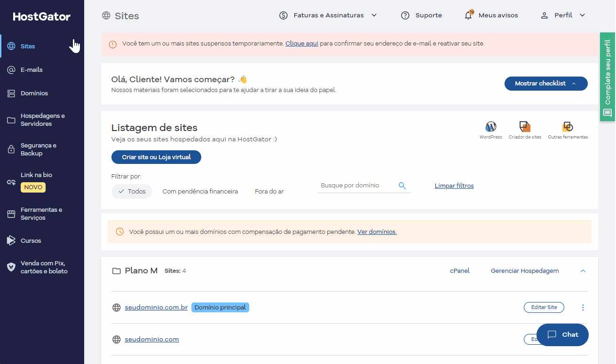
Task: Select the Venda com Pix sidebar icon
Action: [x=10, y=267]
